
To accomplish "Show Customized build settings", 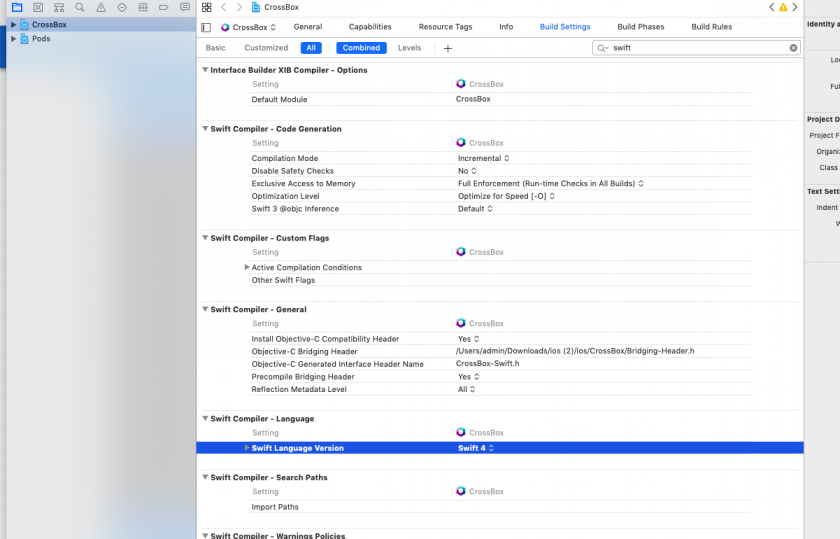I will tap(266, 48).
